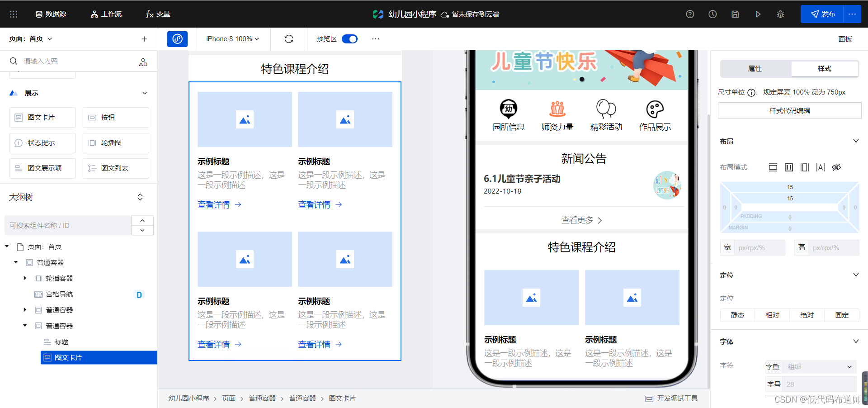Open the 字重 font weight dropdown
The height and width of the screenshot is (408, 868).
[820, 367]
